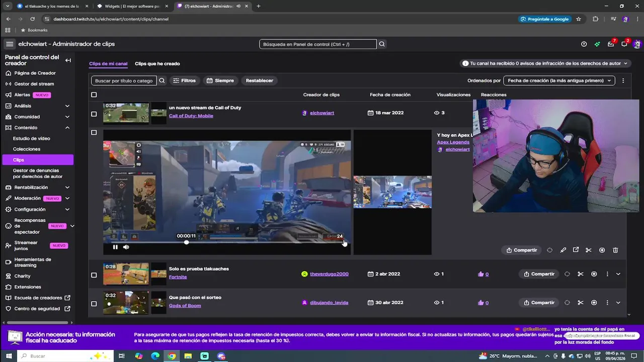Open Estudio de vídeo in sidebar
This screenshot has height=362, width=644.
(x=32, y=138)
